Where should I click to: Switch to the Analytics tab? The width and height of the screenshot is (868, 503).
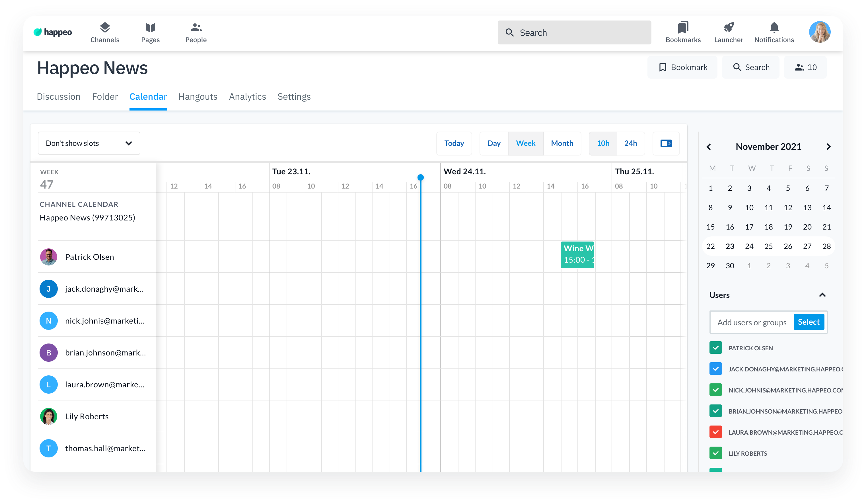click(x=248, y=96)
